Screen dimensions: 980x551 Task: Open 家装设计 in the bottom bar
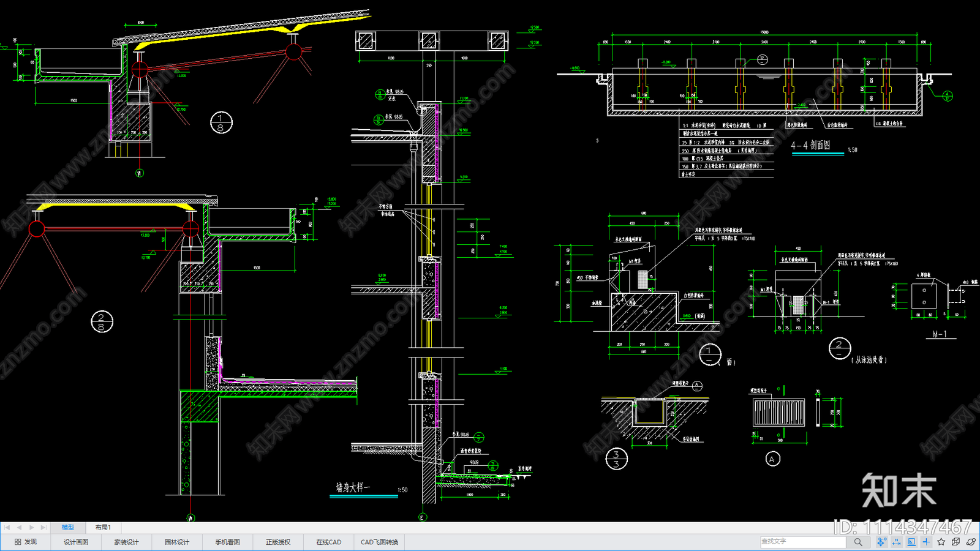click(x=126, y=542)
